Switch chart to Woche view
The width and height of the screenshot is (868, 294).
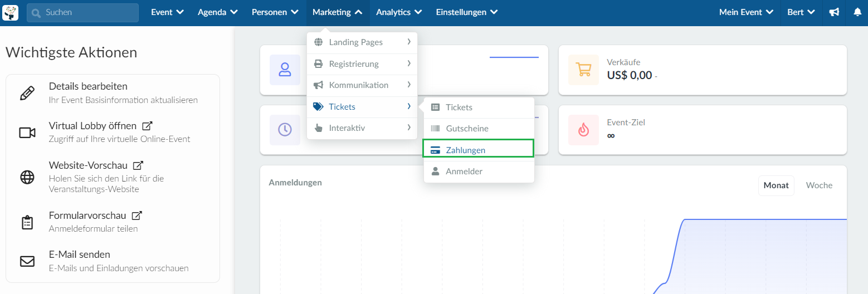(819, 185)
